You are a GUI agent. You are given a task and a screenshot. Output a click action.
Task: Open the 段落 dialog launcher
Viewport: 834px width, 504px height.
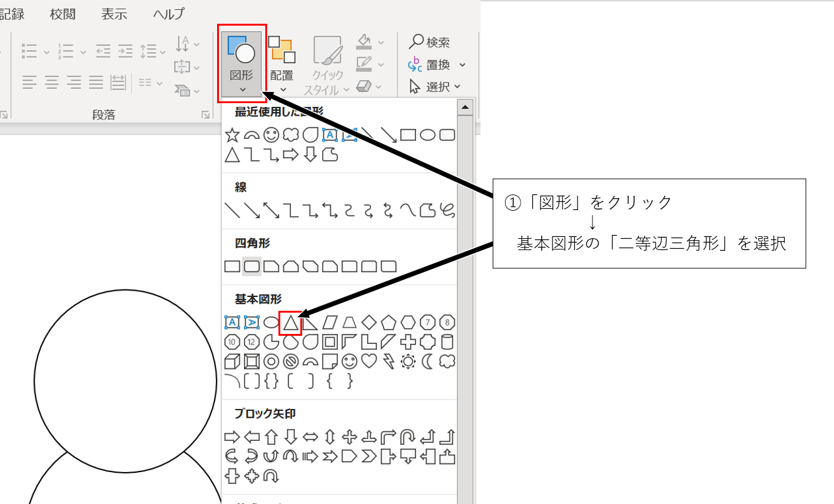205,115
